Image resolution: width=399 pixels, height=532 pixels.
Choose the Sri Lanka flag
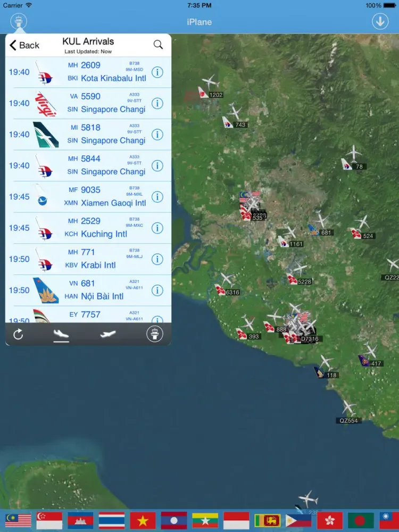(x=268, y=520)
